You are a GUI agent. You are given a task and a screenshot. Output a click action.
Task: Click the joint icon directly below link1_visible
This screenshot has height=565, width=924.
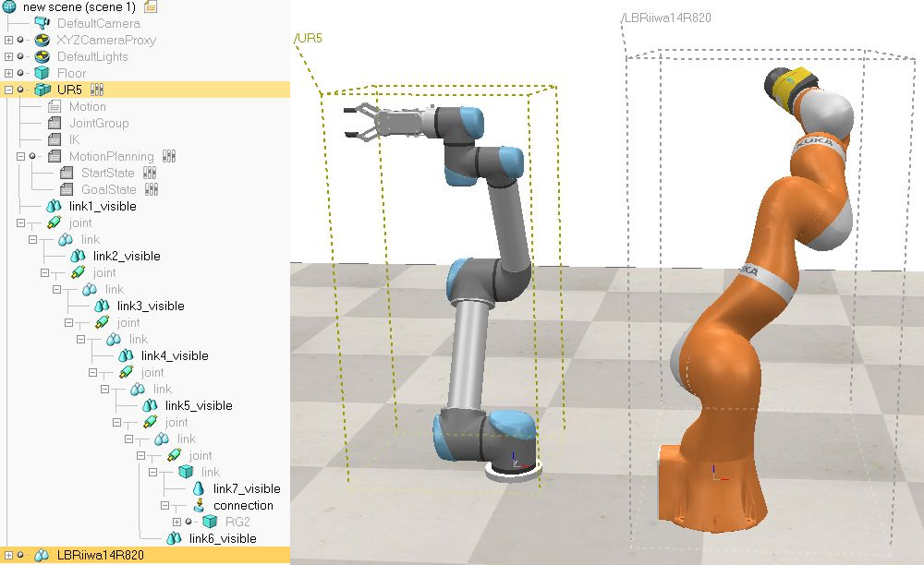[x=54, y=222]
